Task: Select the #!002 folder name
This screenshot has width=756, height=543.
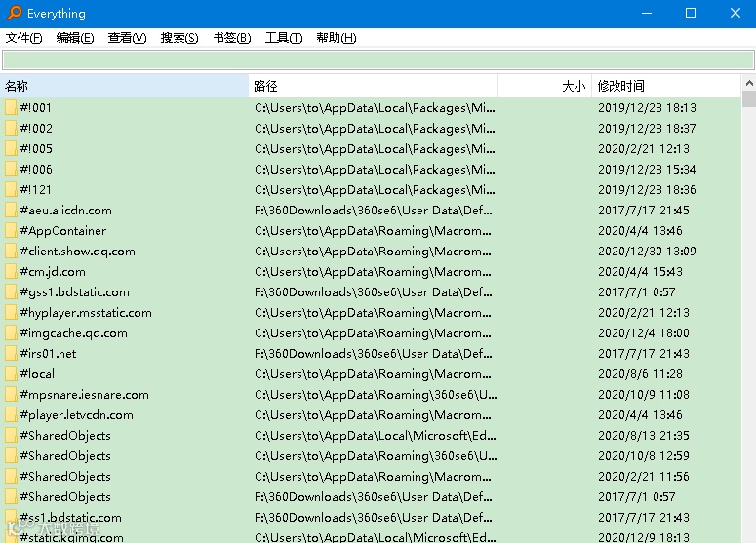Action: 36,128
